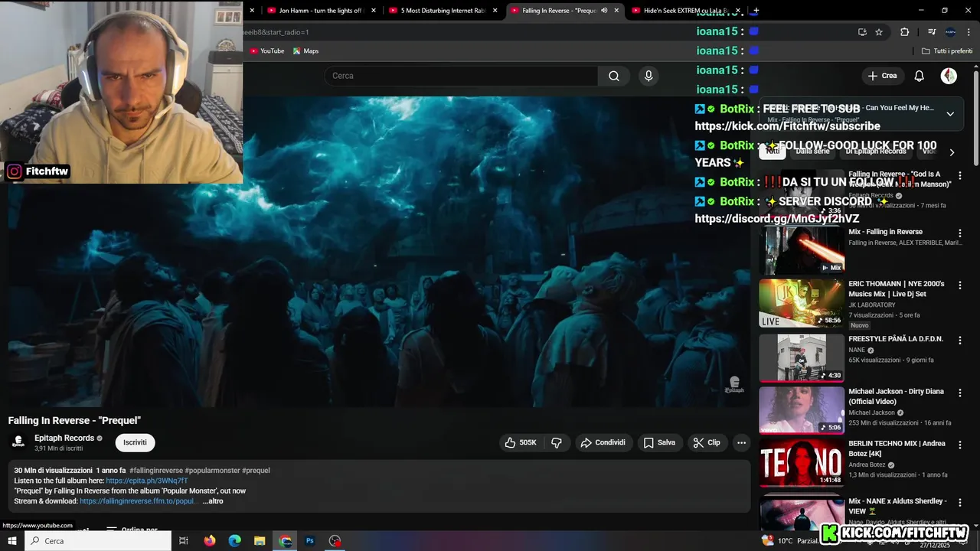Dislike the Prequel video
Image resolution: width=980 pixels, height=551 pixels.
[557, 442]
